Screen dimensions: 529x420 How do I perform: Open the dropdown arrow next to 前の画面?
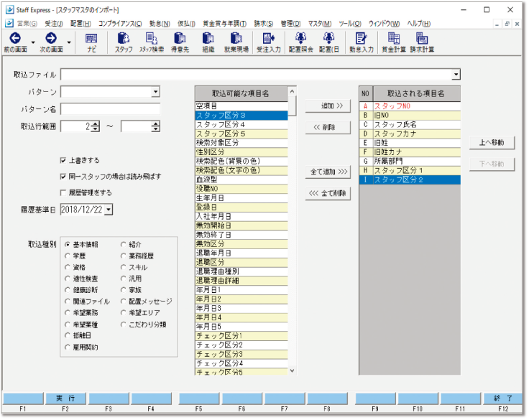(x=33, y=42)
